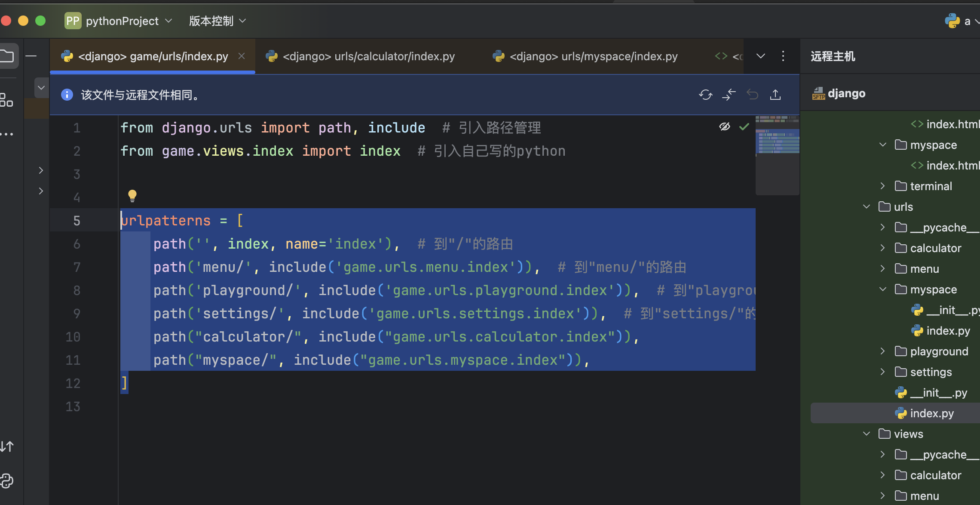Click the 远程主机 panel title
Image resolution: width=980 pixels, height=505 pixels.
833,56
